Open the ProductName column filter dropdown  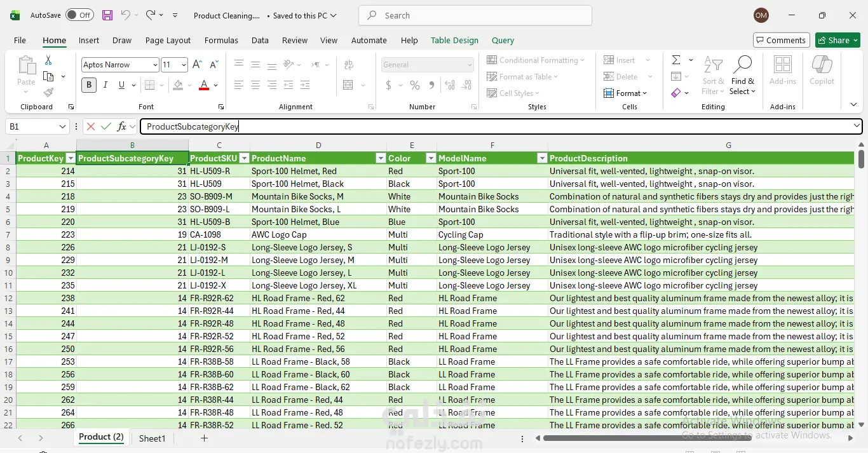[x=381, y=158]
